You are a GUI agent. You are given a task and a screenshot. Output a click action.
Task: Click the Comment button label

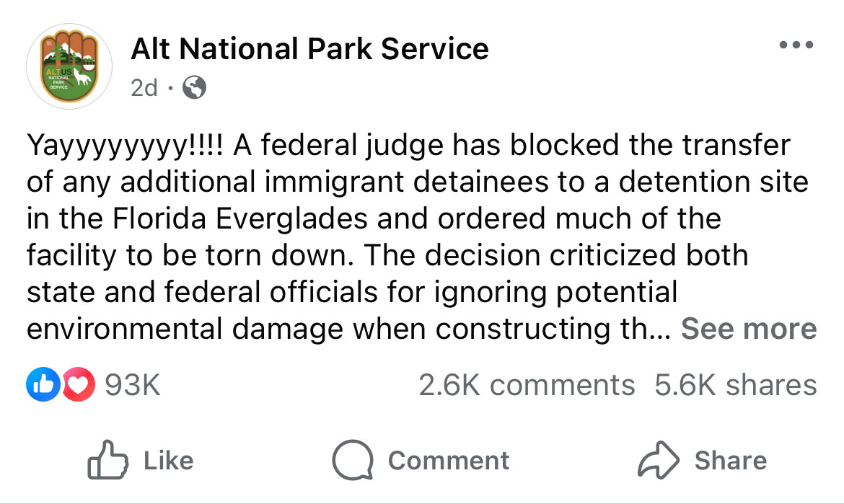449,461
